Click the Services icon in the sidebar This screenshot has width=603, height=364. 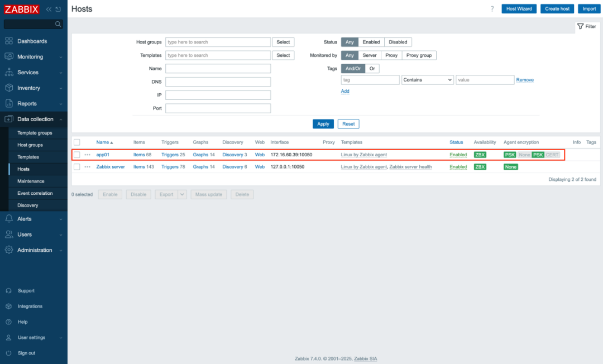(x=9, y=72)
